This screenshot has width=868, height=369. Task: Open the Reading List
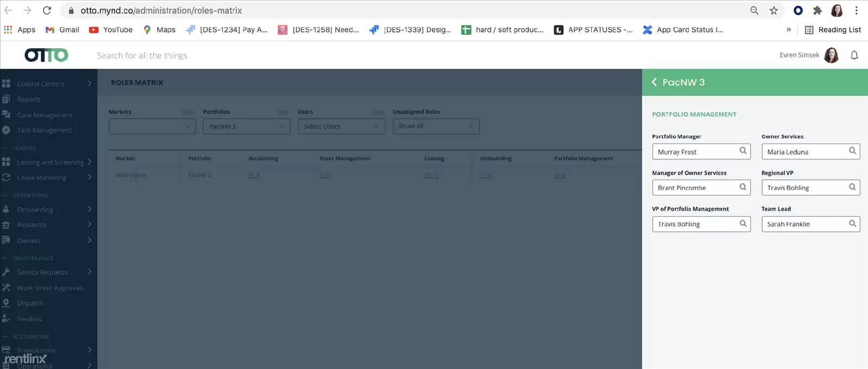(x=833, y=30)
